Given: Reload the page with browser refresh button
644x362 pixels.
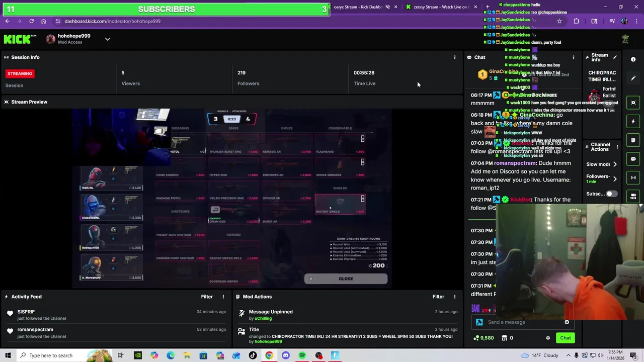Looking at the screenshot, I should 31,21.
